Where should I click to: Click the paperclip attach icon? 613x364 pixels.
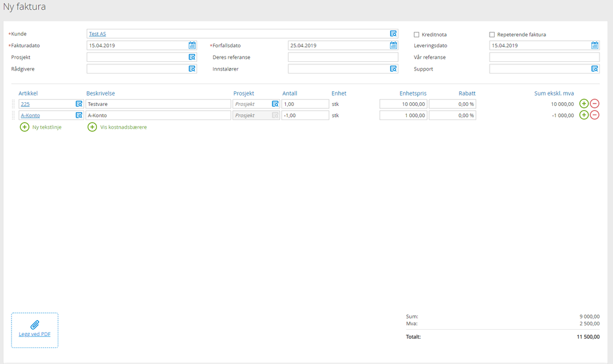pos(35,325)
